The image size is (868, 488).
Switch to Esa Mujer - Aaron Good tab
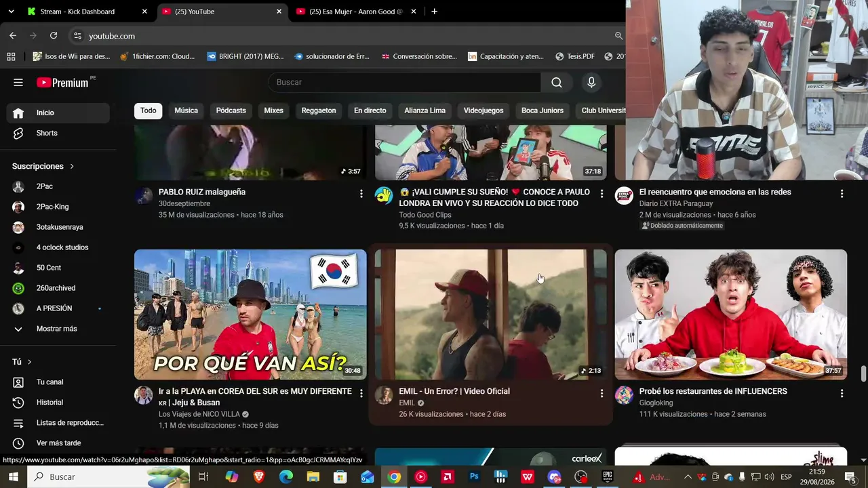pos(356,12)
